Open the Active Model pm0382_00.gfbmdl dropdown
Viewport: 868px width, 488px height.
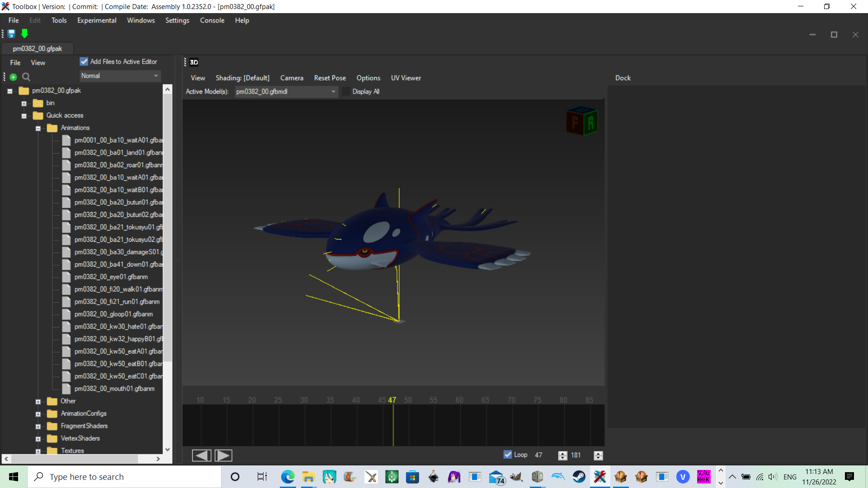tap(286, 92)
